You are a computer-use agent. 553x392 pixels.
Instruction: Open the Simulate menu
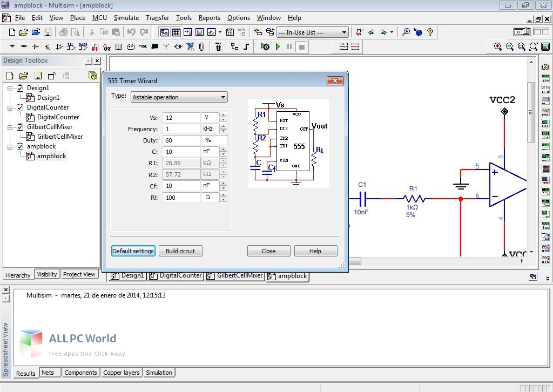(x=126, y=17)
